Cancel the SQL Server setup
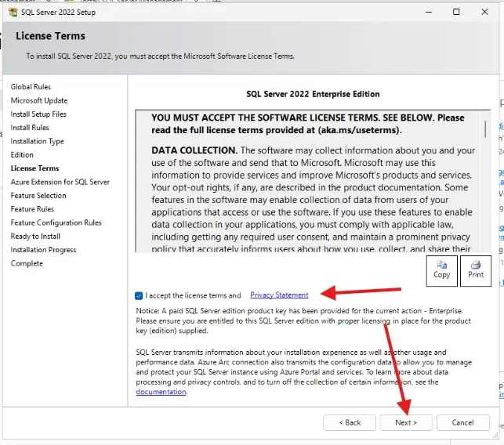 pos(463,422)
